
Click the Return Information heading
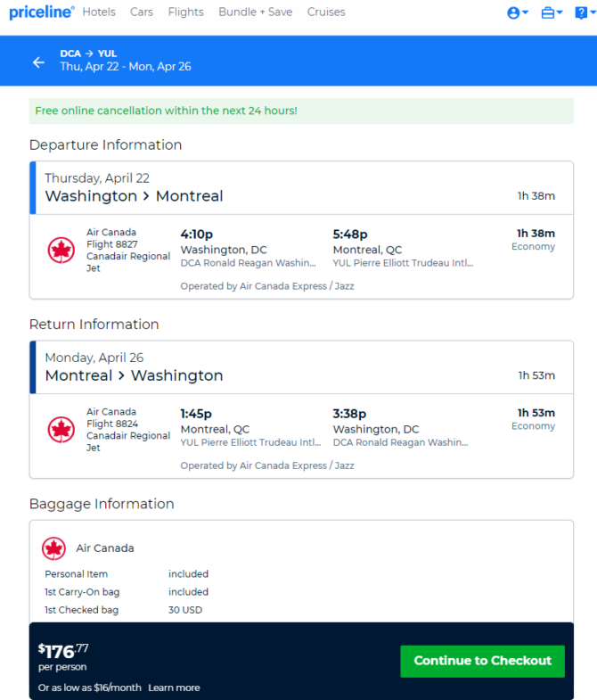pyautogui.click(x=94, y=324)
